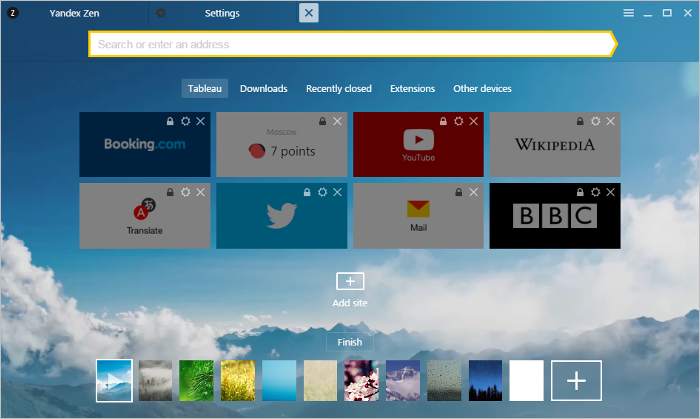This screenshot has width=700, height=419.
Task: Remove the Booking.com tile
Action: (x=200, y=121)
